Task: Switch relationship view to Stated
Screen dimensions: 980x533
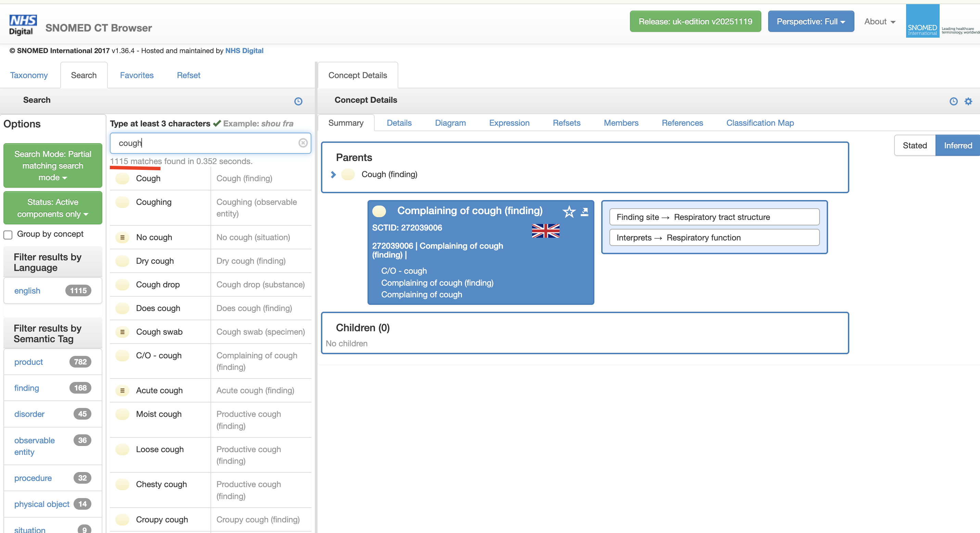Action: pos(915,145)
